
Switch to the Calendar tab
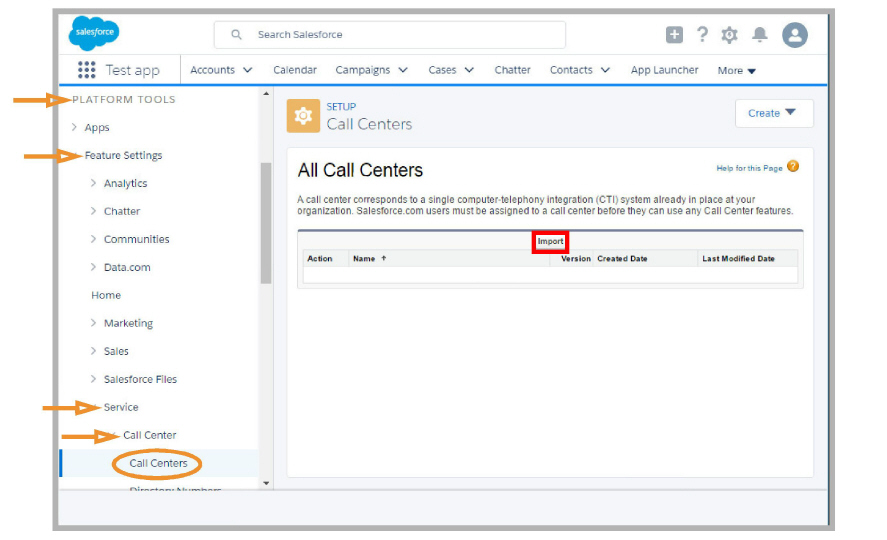click(295, 70)
